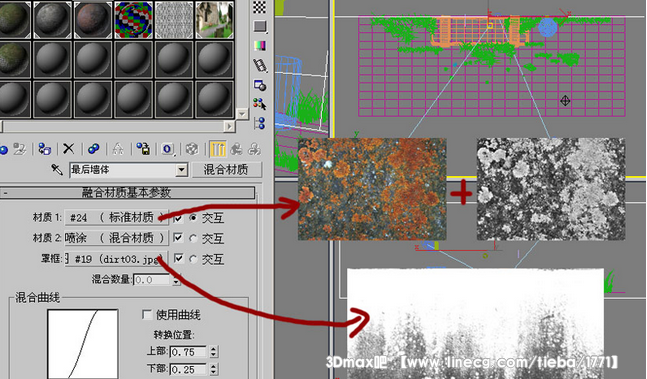
Task: Select the gray patterned flat sample slot
Action: [x=174, y=19]
